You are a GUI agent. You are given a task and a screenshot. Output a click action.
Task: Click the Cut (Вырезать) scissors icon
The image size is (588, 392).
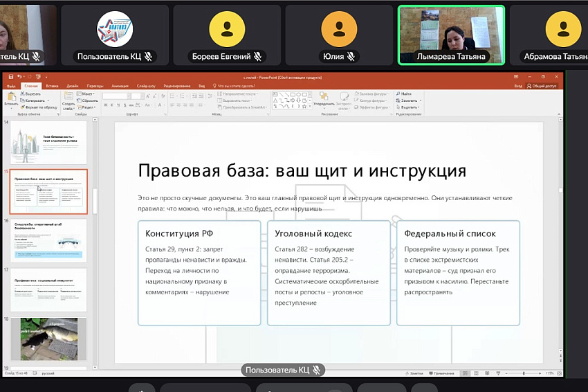(x=28, y=93)
